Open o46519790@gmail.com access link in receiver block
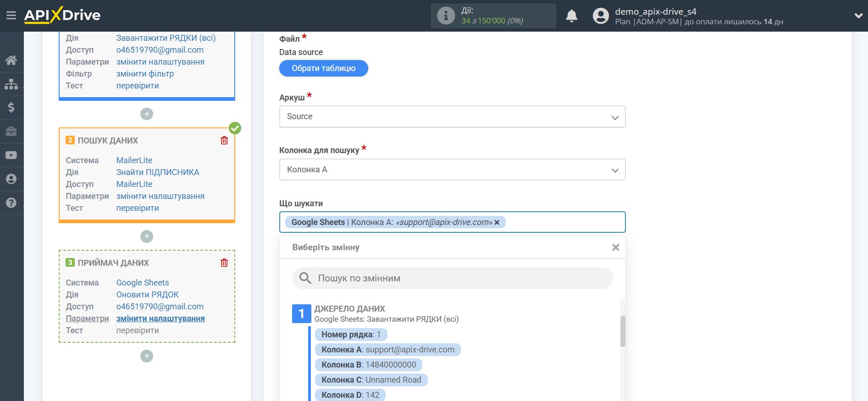 tap(160, 307)
